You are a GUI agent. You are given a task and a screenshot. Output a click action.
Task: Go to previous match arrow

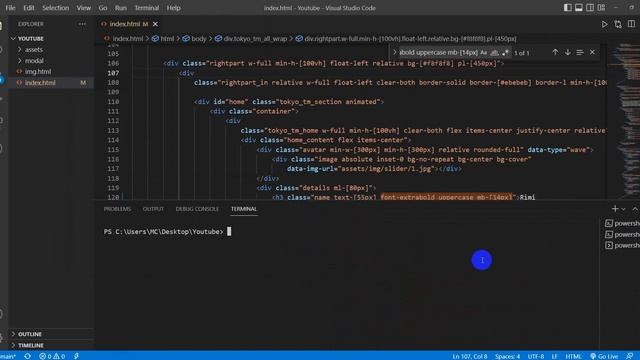point(555,52)
